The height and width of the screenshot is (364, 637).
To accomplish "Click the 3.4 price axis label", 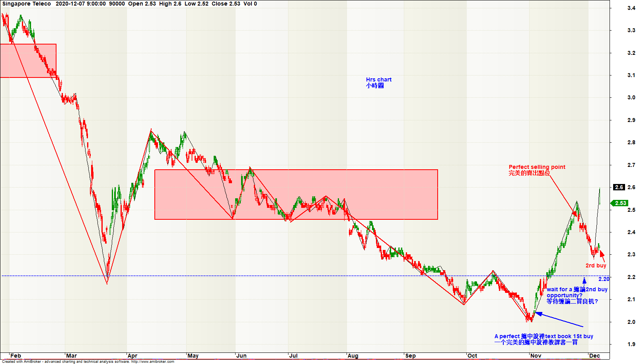I will [x=631, y=8].
